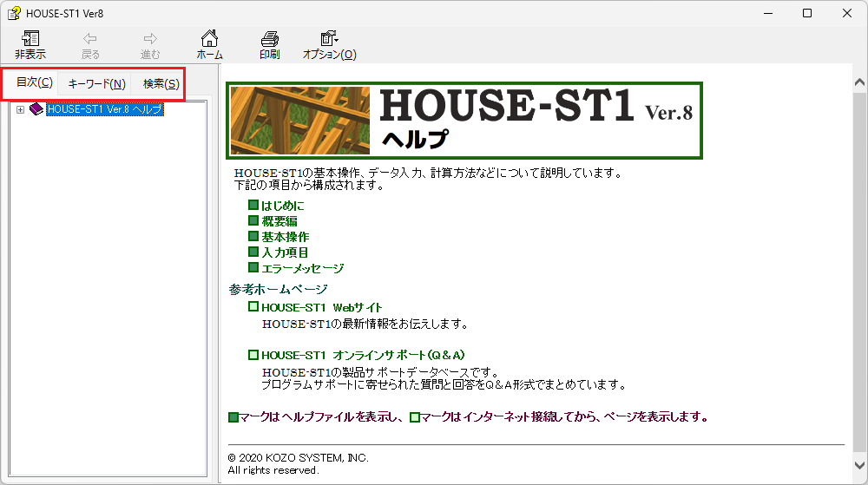Viewport: 868px width, 485px height.
Task: Click the purple book icon in tree
Action: 36,109
